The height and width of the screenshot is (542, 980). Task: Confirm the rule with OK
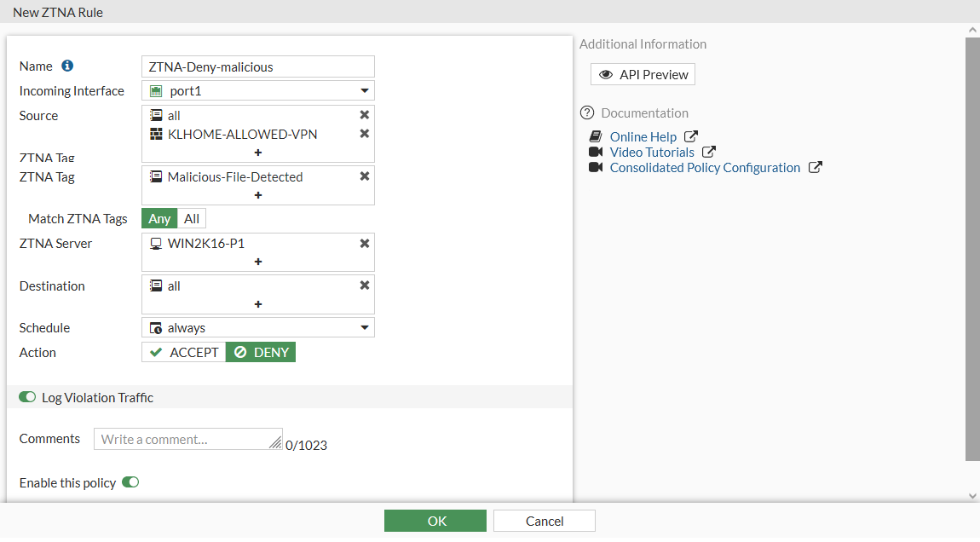pos(435,520)
